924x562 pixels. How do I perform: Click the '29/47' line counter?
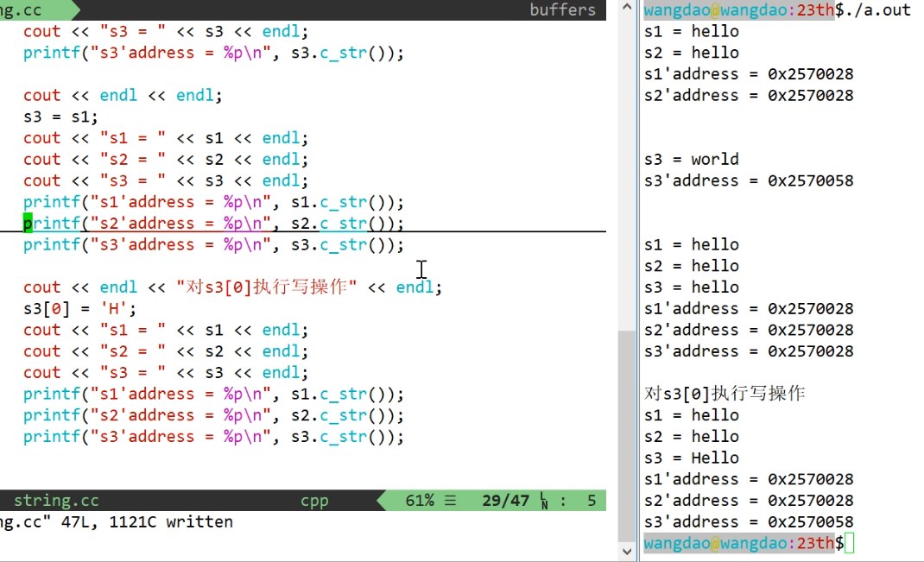point(505,500)
